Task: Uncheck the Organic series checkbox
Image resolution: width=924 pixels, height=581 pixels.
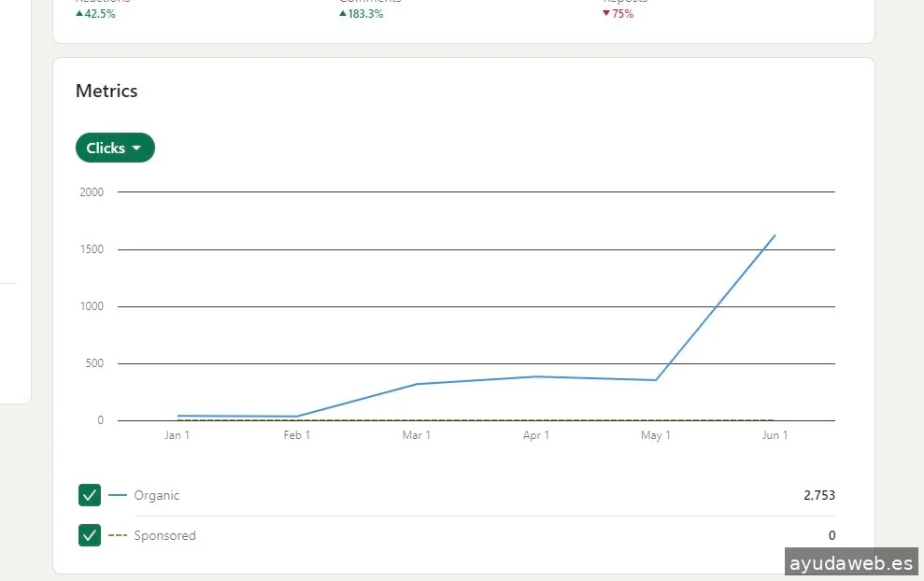Action: click(90, 495)
